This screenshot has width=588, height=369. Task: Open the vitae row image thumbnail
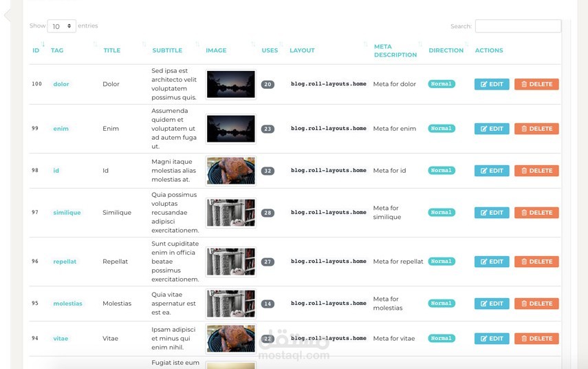tap(230, 338)
